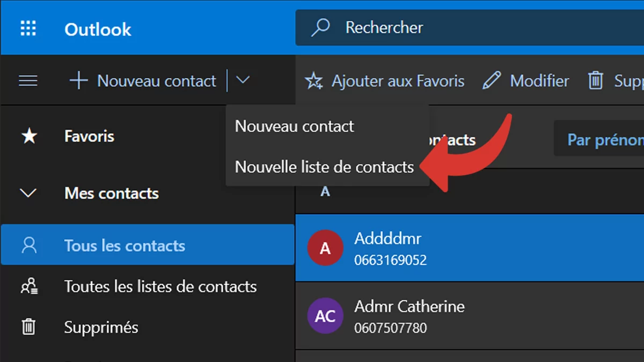This screenshot has height=362, width=644.
Task: Toggle the hamburger navigation menu
Action: pyautogui.click(x=28, y=81)
